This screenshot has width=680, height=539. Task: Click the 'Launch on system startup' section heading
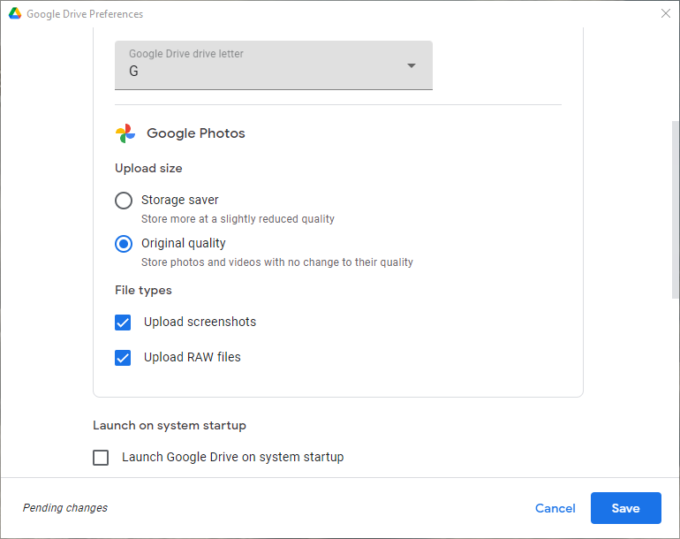point(170,425)
